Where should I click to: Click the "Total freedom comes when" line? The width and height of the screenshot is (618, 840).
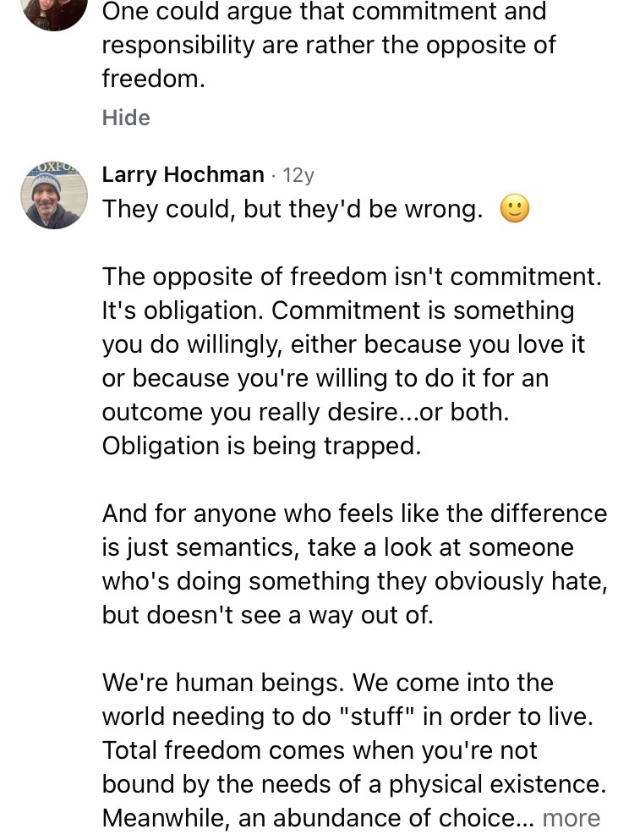tap(320, 750)
